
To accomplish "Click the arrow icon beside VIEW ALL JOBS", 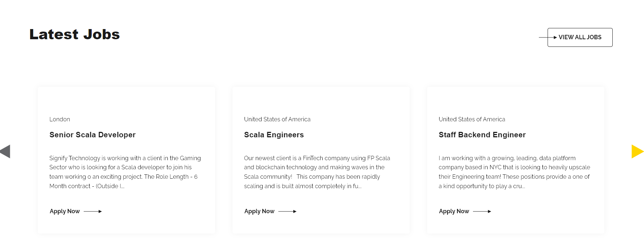I will click(x=548, y=37).
